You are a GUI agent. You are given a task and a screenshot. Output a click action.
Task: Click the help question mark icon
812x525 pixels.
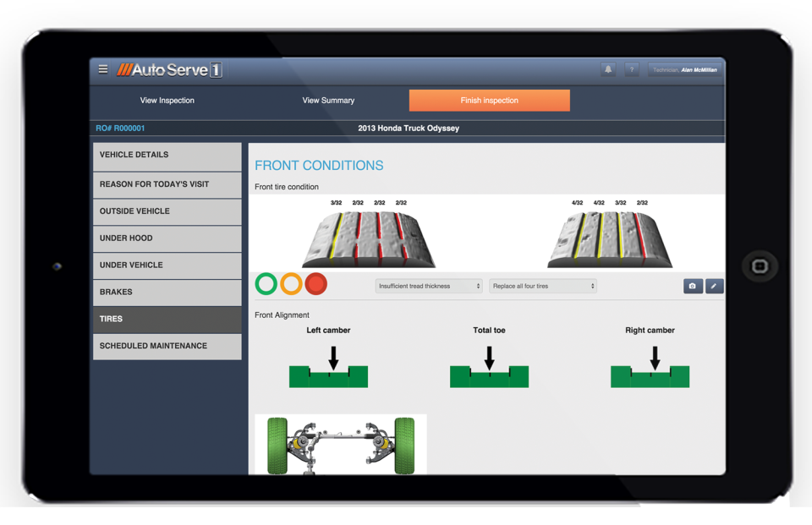[x=631, y=68]
